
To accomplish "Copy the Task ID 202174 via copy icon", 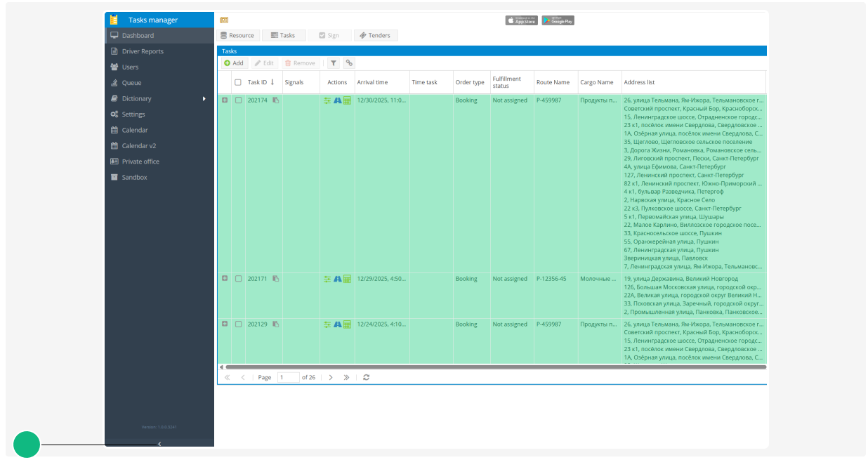I will (x=275, y=100).
